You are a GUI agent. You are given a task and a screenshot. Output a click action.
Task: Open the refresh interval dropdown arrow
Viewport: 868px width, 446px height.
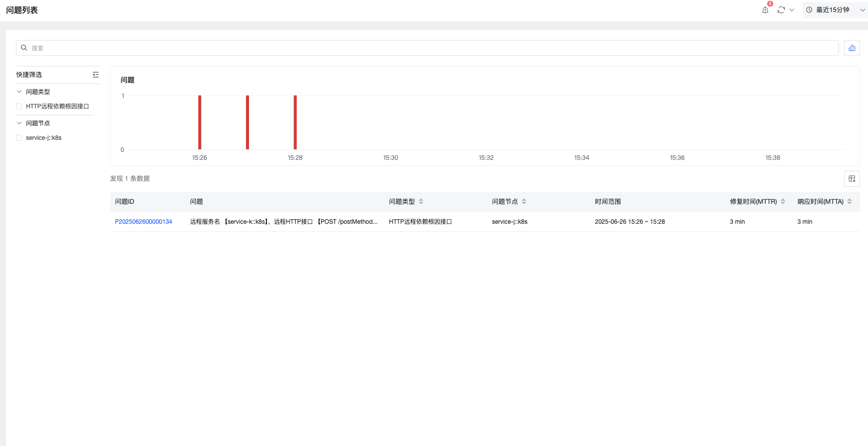pos(792,10)
